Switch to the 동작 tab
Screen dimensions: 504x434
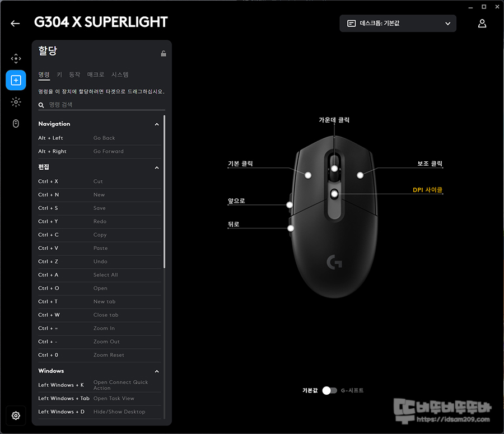(74, 74)
